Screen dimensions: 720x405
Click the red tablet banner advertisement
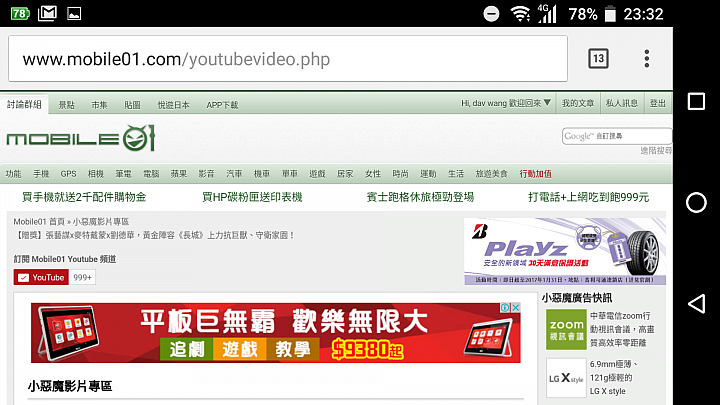[276, 333]
